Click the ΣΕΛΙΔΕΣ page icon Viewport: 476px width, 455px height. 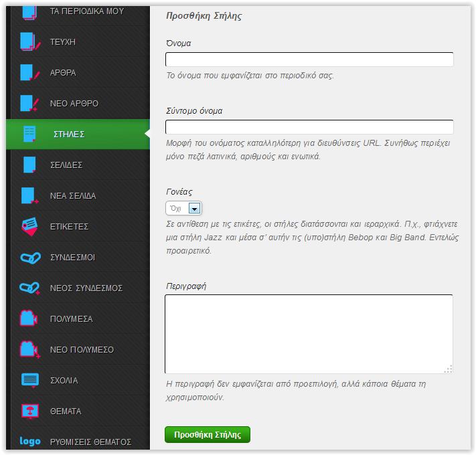pyautogui.click(x=29, y=165)
